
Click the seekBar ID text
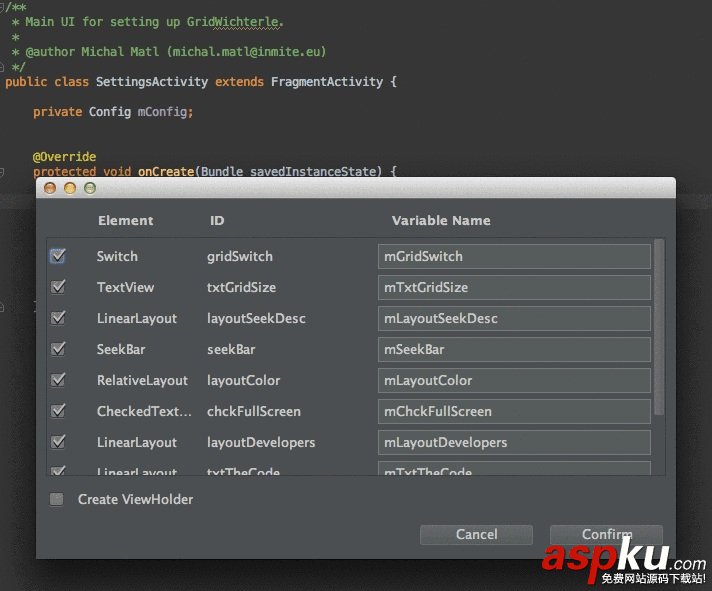(231, 350)
